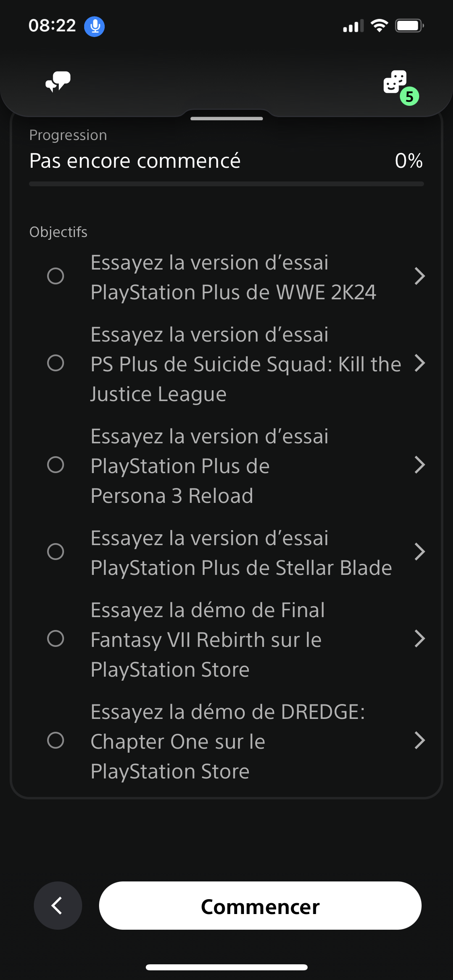
Task: Tap the progression bar under Pas encore commencé
Action: point(226,184)
